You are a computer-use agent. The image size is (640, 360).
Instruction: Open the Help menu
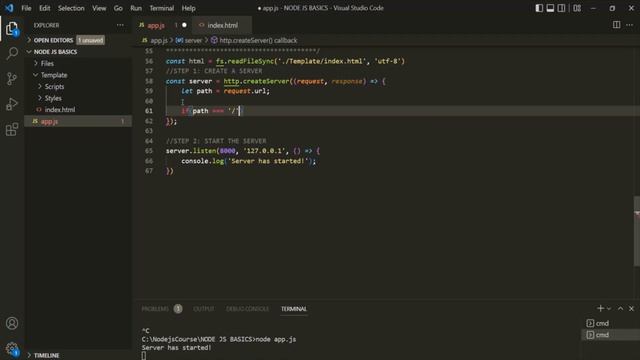click(x=188, y=8)
